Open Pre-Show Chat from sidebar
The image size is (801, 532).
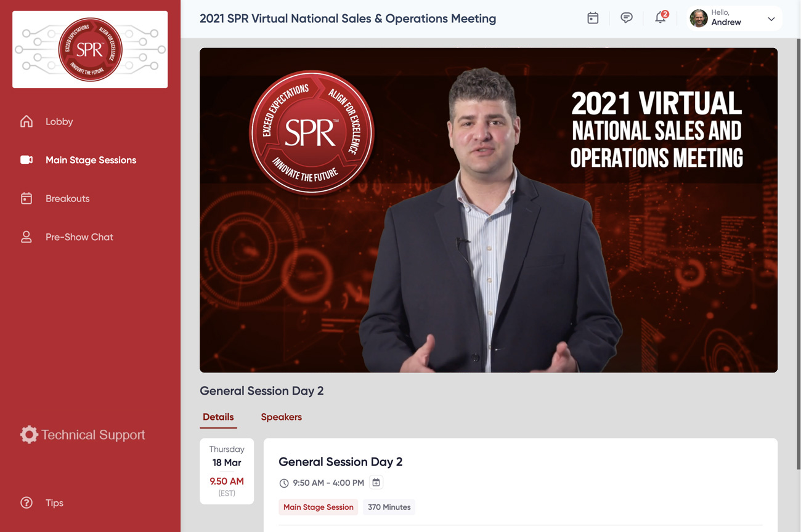coord(79,237)
